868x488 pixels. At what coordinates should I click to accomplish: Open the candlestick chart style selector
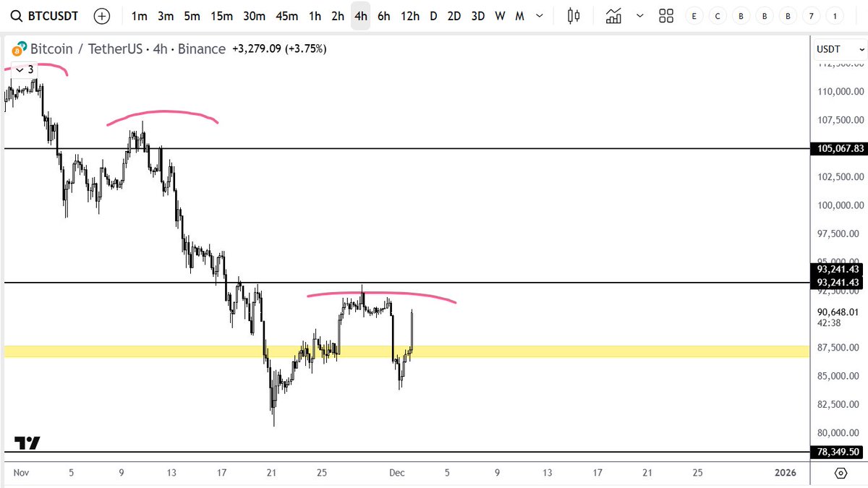tap(573, 15)
